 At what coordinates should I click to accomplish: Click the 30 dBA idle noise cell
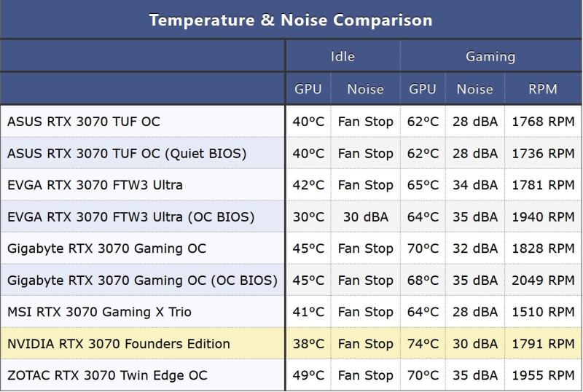click(x=366, y=217)
